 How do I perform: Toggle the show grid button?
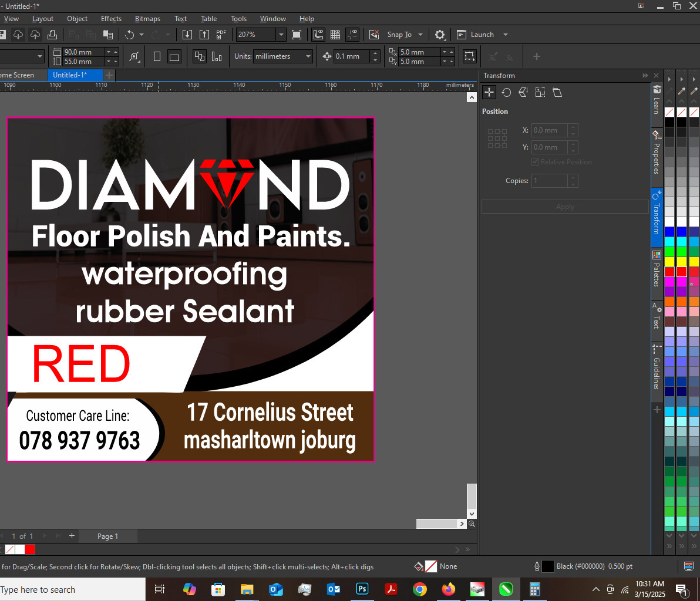point(335,35)
